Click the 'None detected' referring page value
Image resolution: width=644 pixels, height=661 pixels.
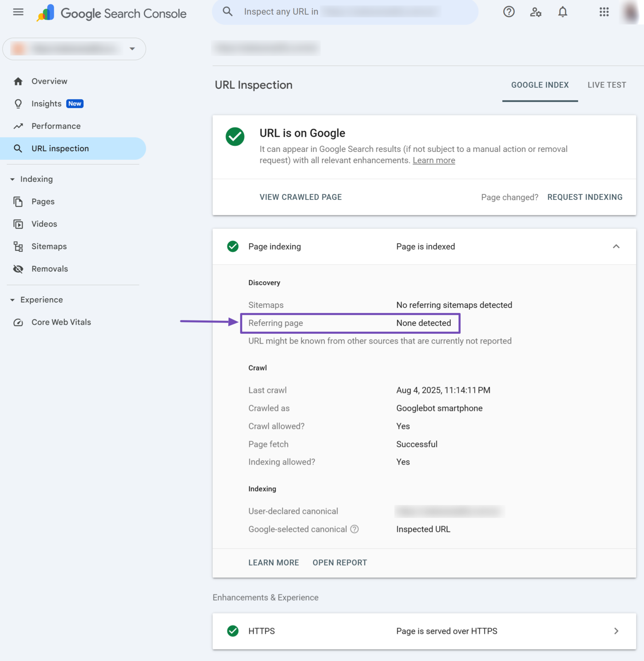(x=424, y=323)
